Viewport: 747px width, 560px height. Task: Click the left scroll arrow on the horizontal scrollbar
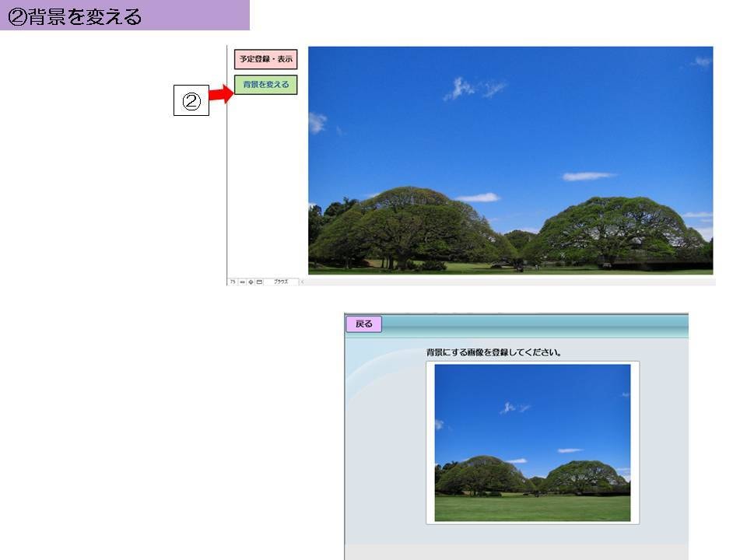click(x=302, y=282)
